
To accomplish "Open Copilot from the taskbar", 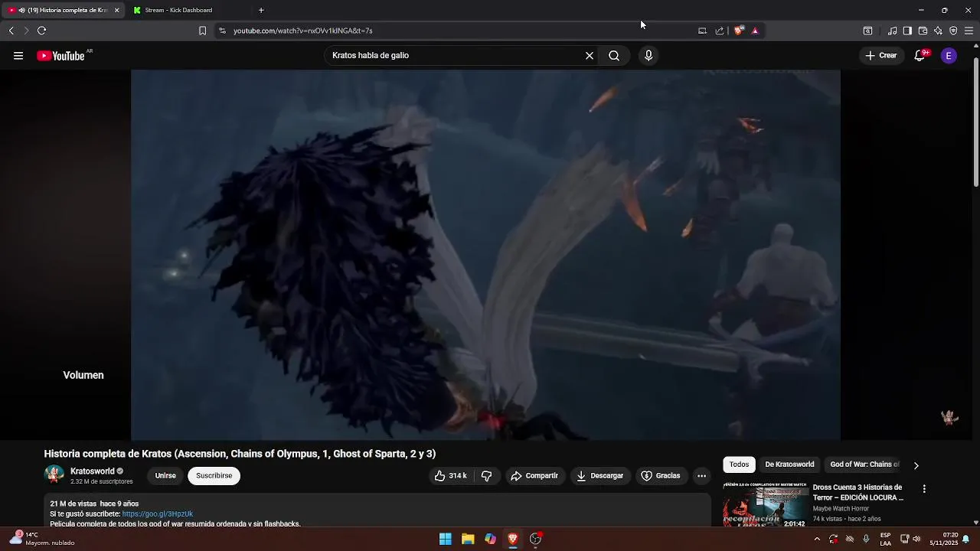I will [x=490, y=539].
